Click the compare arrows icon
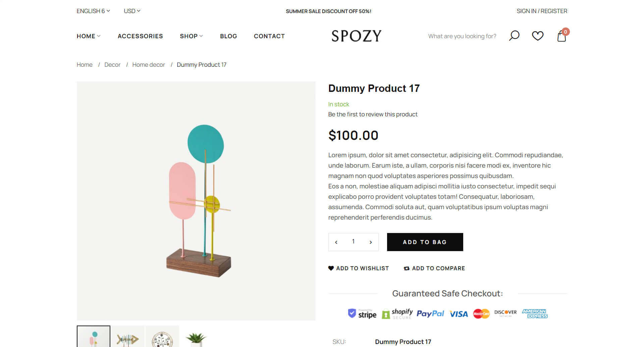The width and height of the screenshot is (644, 347). coord(407,268)
